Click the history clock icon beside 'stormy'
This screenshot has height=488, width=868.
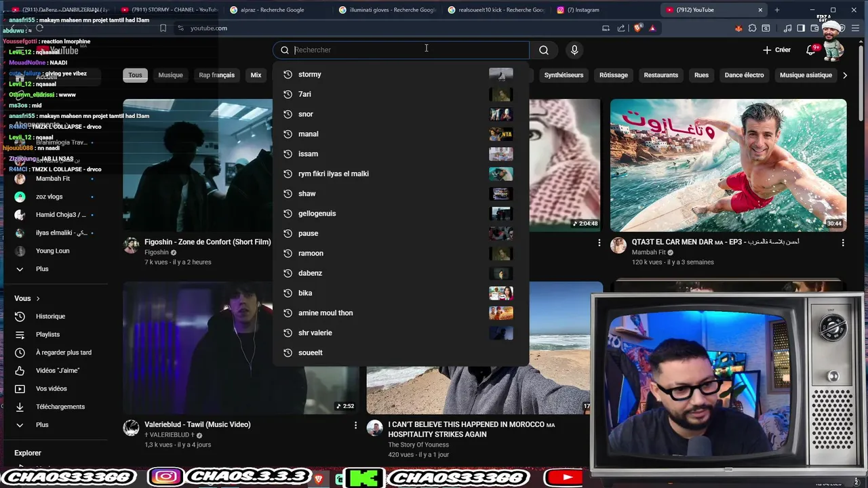pos(288,75)
